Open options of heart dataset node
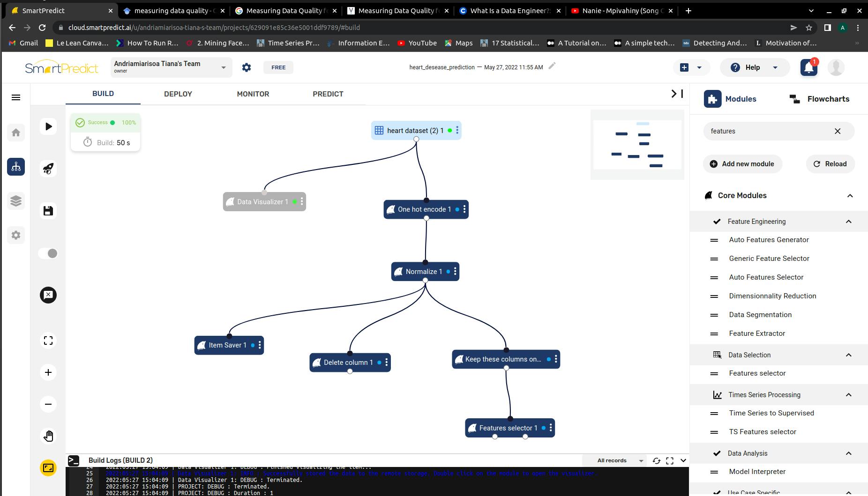This screenshot has height=496, width=868. point(457,131)
